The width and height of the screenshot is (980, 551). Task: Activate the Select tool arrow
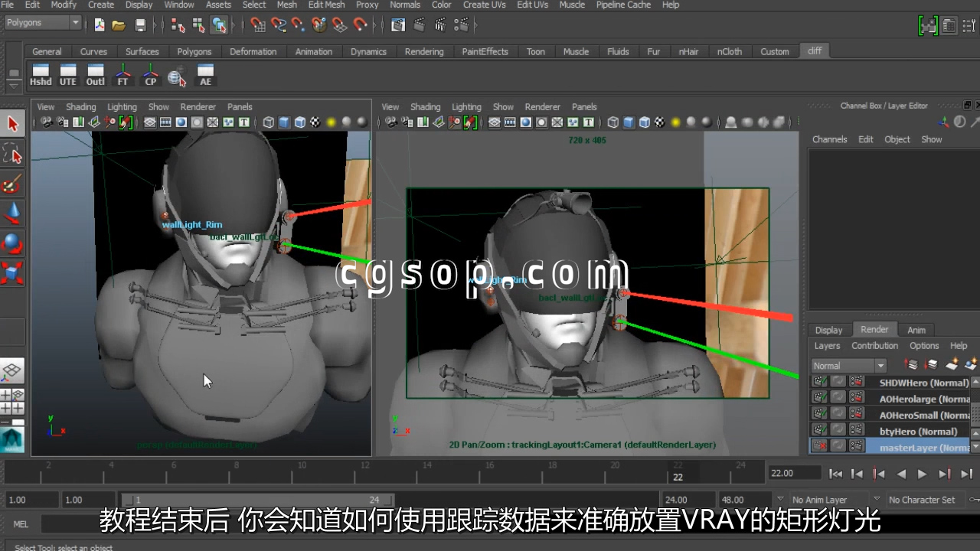(12, 123)
